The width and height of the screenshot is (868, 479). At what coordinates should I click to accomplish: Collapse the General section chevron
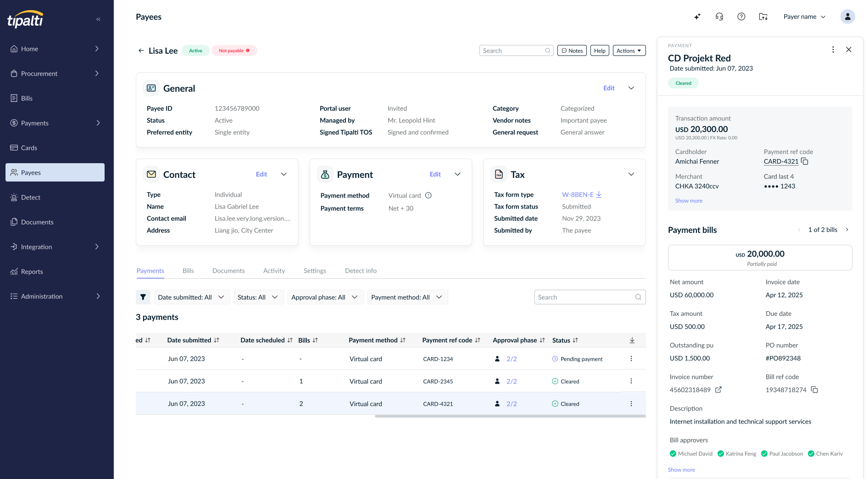tap(631, 88)
